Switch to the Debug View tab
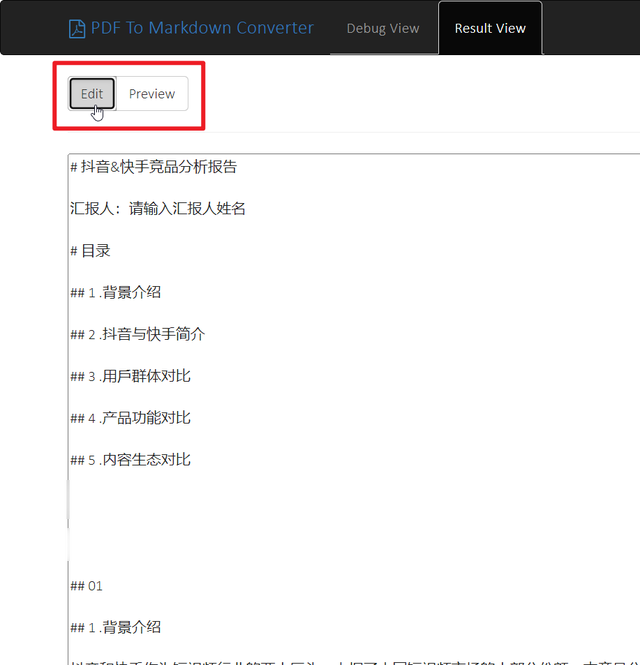The image size is (640, 665). tap(383, 28)
